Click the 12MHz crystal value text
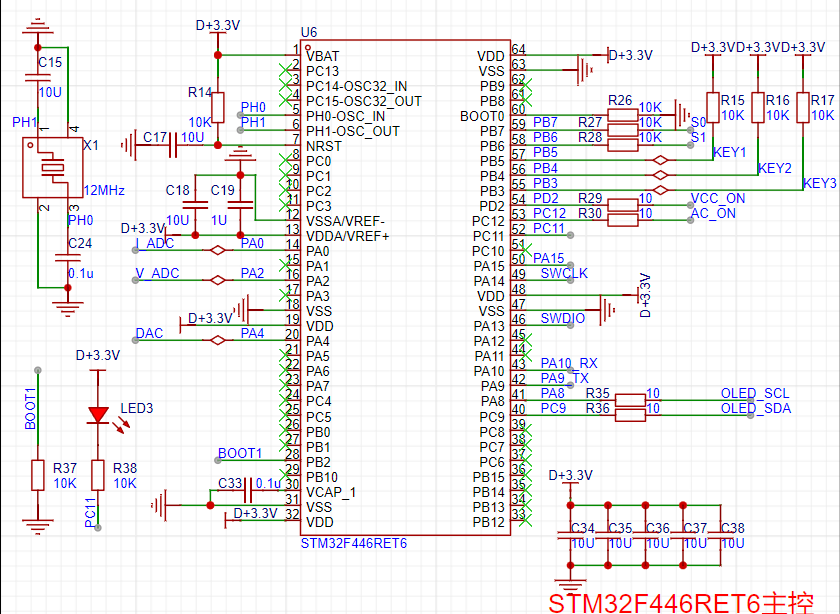 [x=104, y=190]
